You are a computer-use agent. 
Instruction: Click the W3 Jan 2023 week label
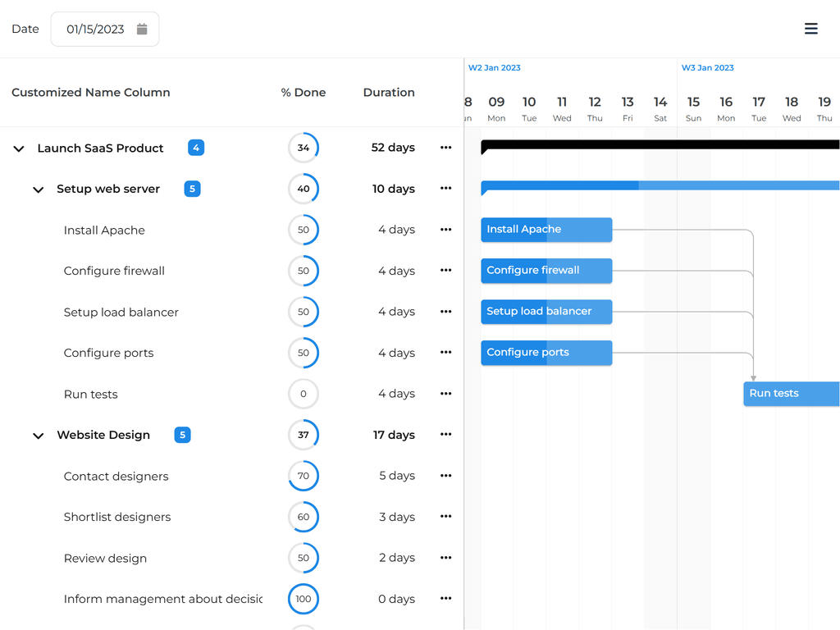(x=707, y=68)
